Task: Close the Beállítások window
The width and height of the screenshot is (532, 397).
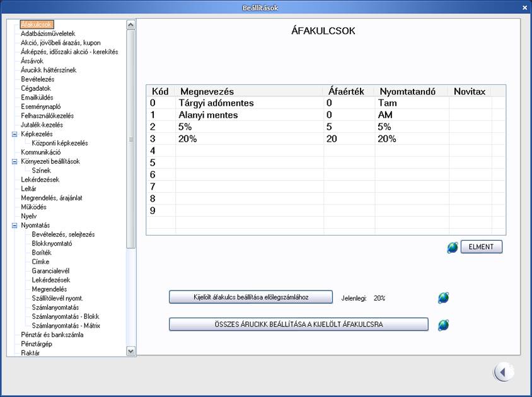Action: point(524,8)
